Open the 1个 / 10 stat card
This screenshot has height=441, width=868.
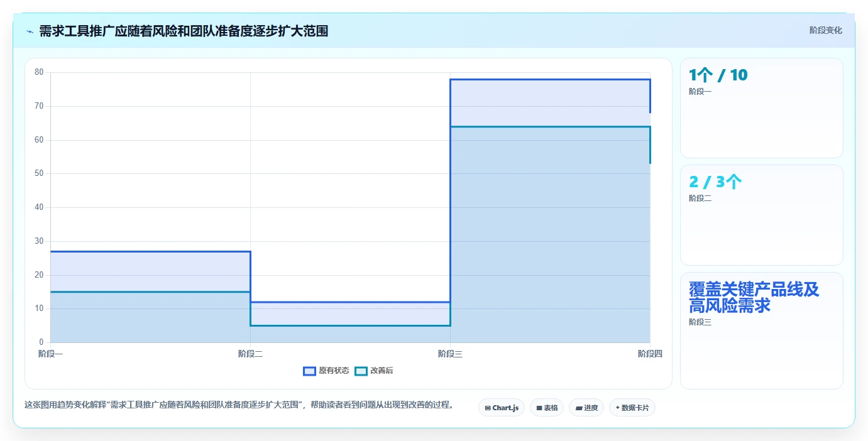(762, 108)
